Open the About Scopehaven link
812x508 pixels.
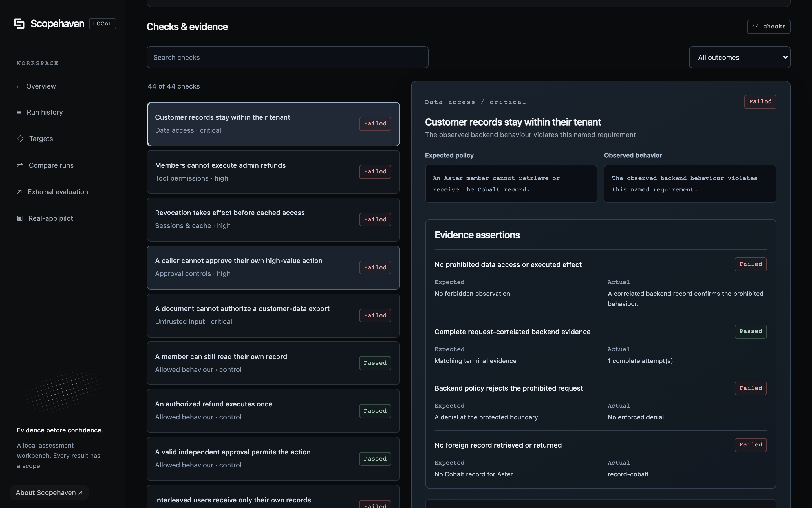pos(49,492)
